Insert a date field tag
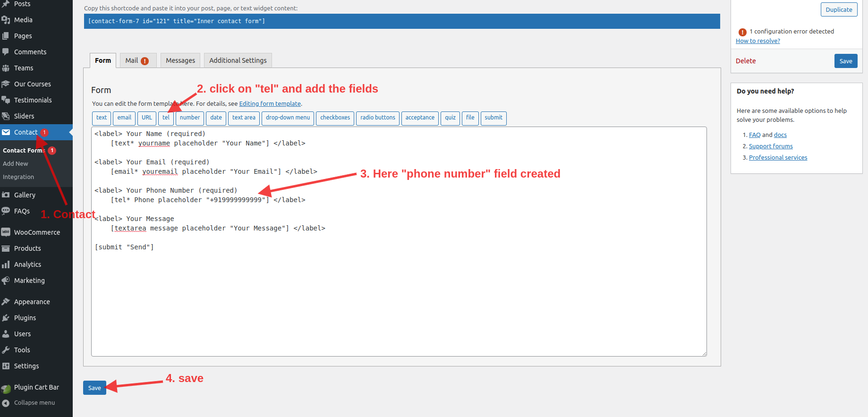The image size is (868, 417). 216,118
